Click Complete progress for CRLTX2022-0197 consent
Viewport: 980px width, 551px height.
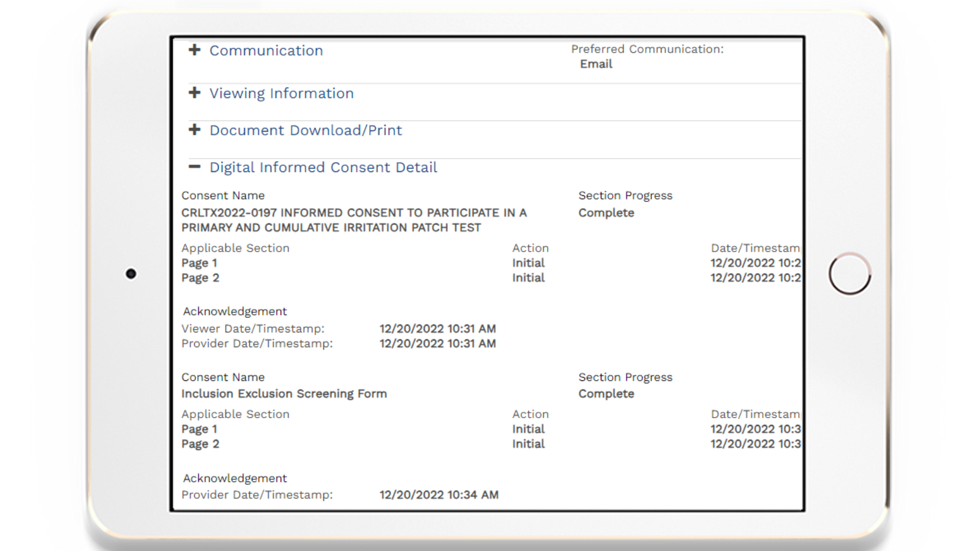click(x=606, y=213)
